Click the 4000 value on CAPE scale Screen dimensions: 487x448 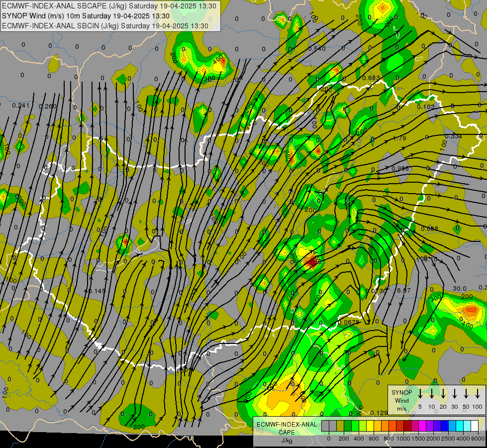point(463,439)
